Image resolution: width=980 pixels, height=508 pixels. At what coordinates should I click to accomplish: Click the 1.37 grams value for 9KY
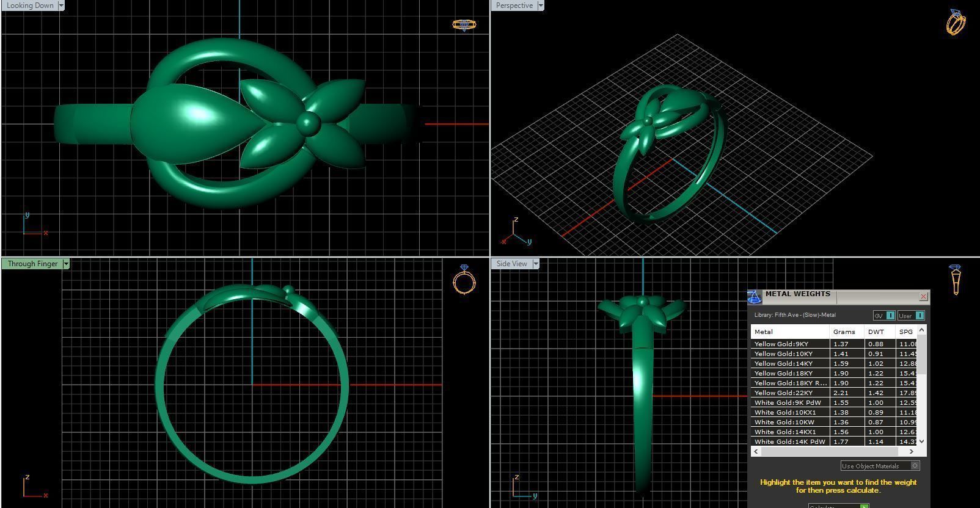click(x=841, y=344)
